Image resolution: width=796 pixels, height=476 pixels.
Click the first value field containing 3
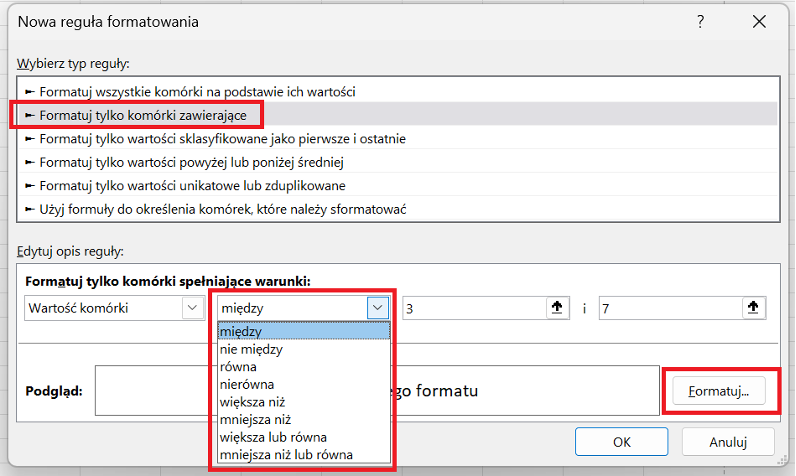coord(470,308)
